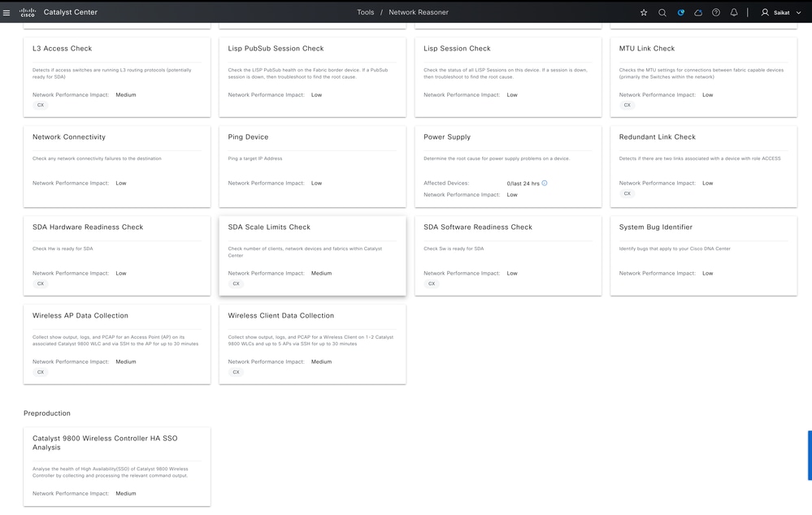The width and height of the screenshot is (812, 515).
Task: Click Network Connectivity failures description text
Action: click(x=97, y=158)
